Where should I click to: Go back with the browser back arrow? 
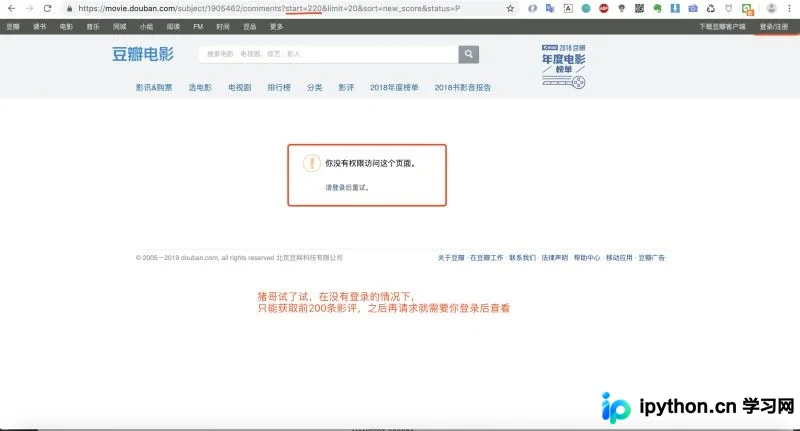[x=12, y=9]
